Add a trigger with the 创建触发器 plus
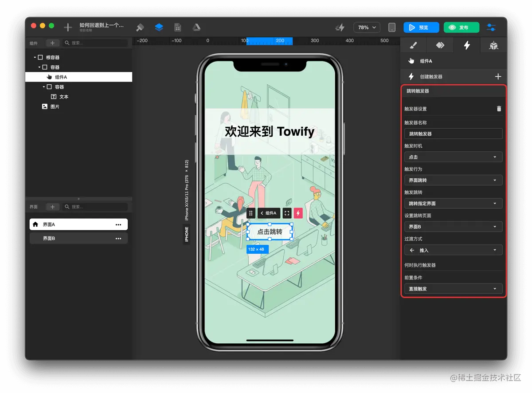Image resolution: width=532 pixels, height=393 pixels. pos(498,77)
